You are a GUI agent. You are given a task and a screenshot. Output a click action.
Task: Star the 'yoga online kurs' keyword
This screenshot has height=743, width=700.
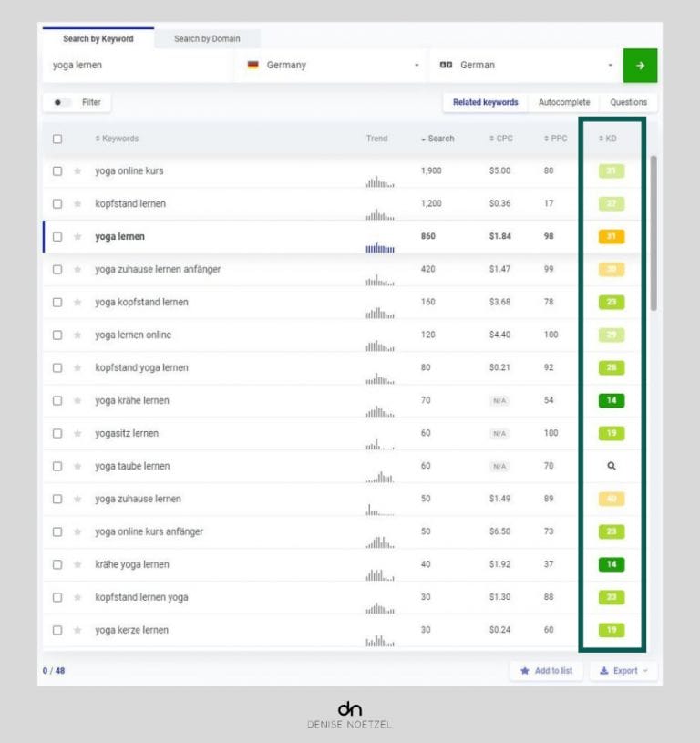coord(77,171)
